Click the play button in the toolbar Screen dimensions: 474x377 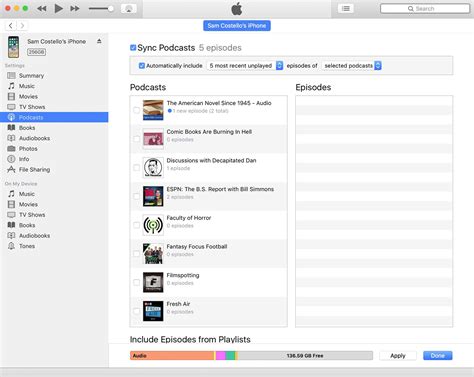click(x=58, y=8)
